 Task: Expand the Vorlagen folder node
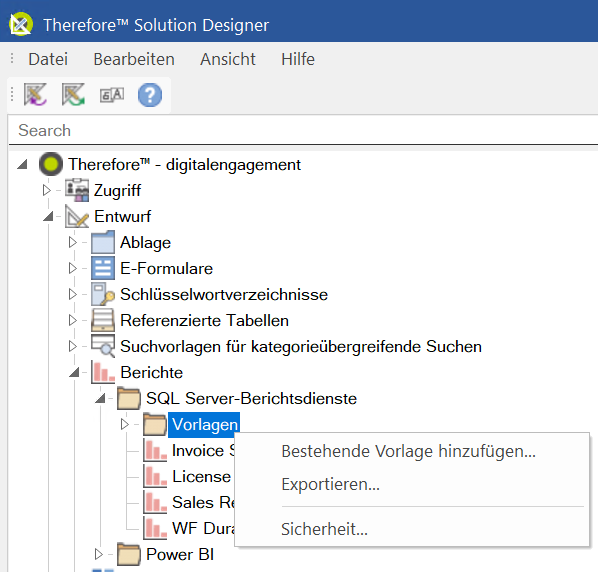[124, 424]
